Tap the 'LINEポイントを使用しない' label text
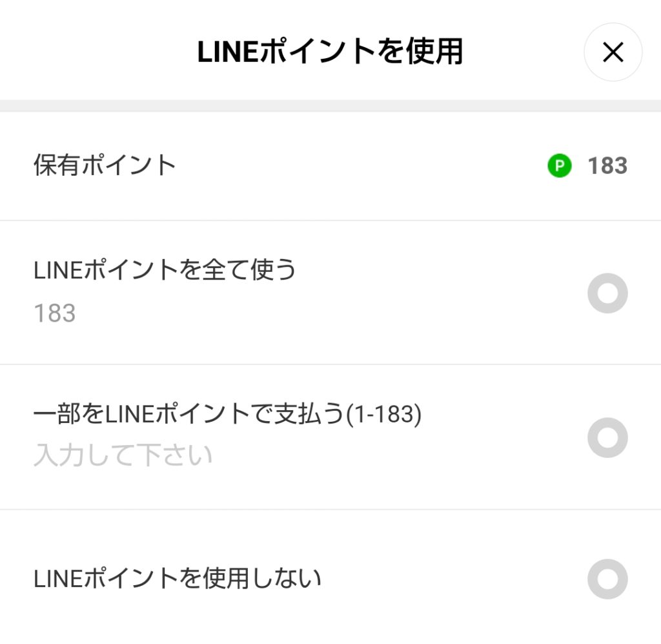 coord(178,578)
